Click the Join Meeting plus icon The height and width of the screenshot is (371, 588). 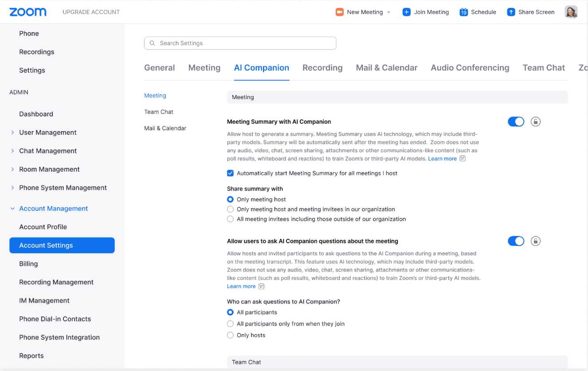406,12
